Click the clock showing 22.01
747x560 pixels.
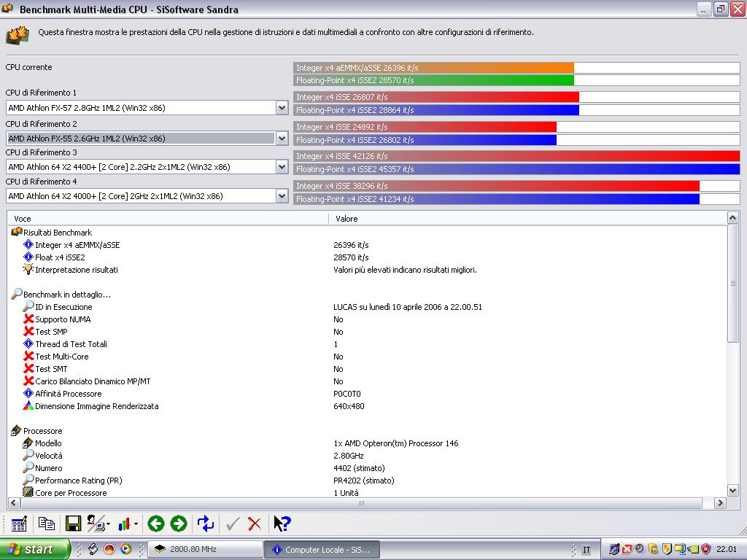tap(727, 549)
